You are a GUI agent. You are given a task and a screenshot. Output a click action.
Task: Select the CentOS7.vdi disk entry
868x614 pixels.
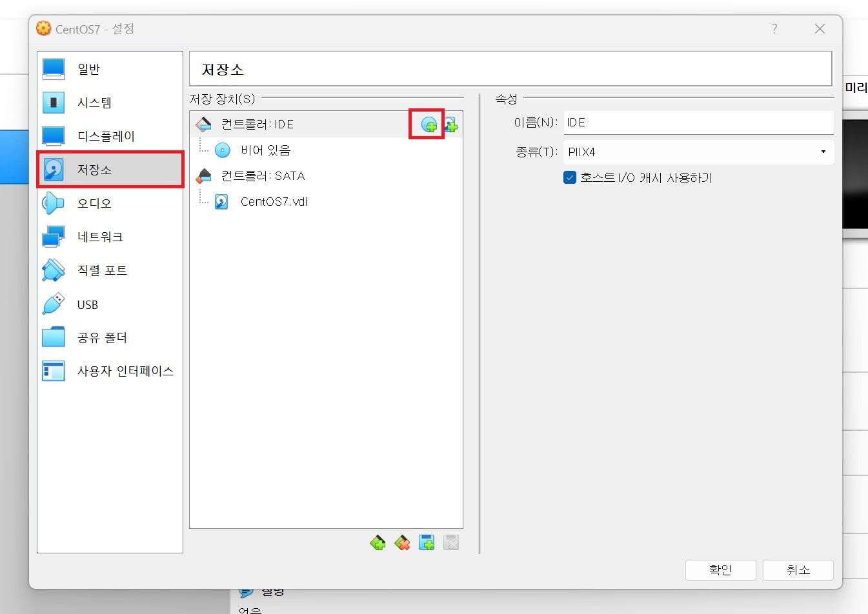coord(326,201)
